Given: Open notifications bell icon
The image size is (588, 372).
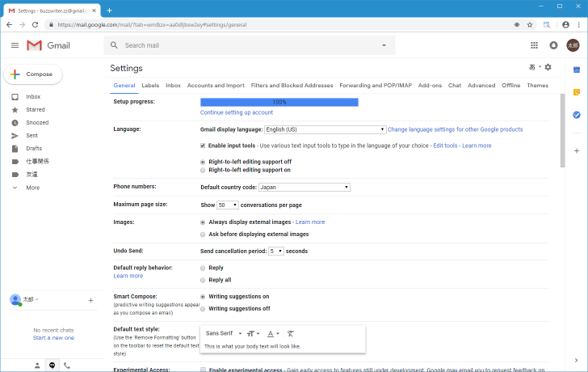Looking at the screenshot, I should point(553,45).
